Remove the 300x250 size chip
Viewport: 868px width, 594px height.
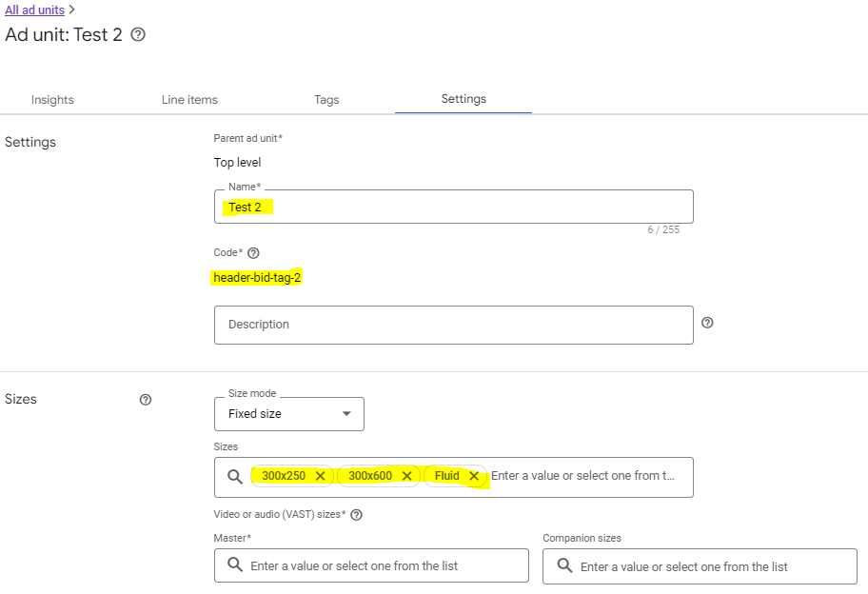(320, 476)
